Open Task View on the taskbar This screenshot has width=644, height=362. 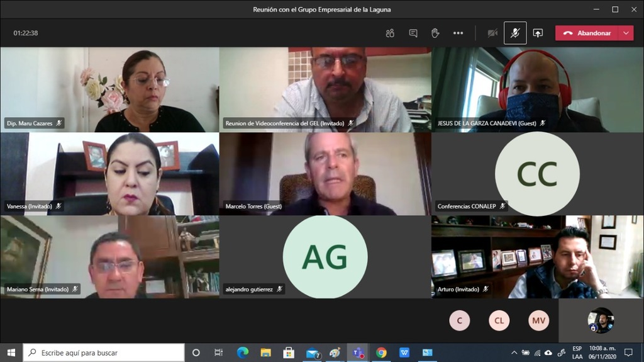click(218, 353)
